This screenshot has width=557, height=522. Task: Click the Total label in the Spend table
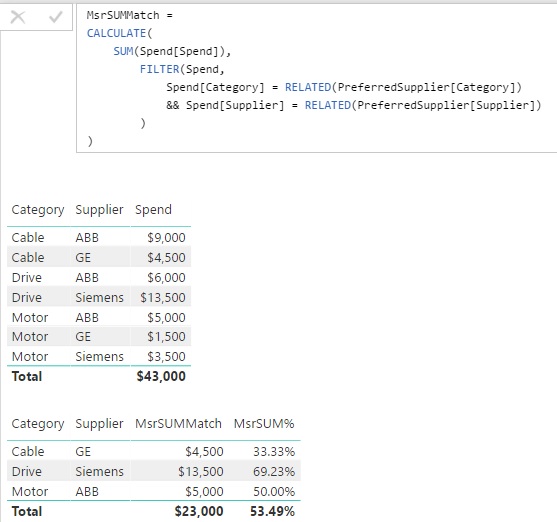click(x=27, y=376)
